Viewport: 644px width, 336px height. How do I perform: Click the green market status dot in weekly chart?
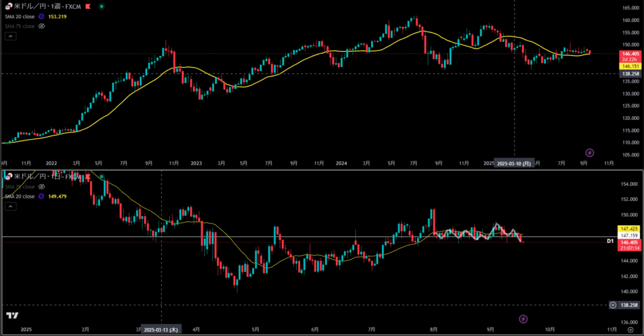[x=102, y=6]
